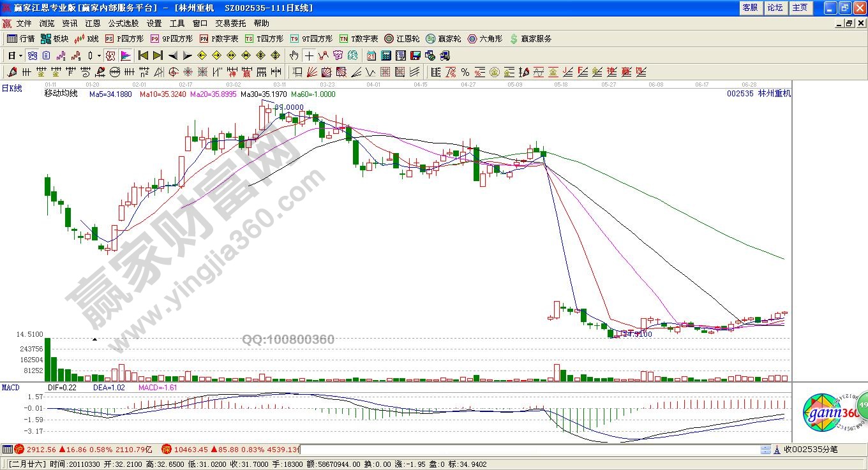
Task: Click the percent symbol drawing tool
Action: [x=465, y=72]
